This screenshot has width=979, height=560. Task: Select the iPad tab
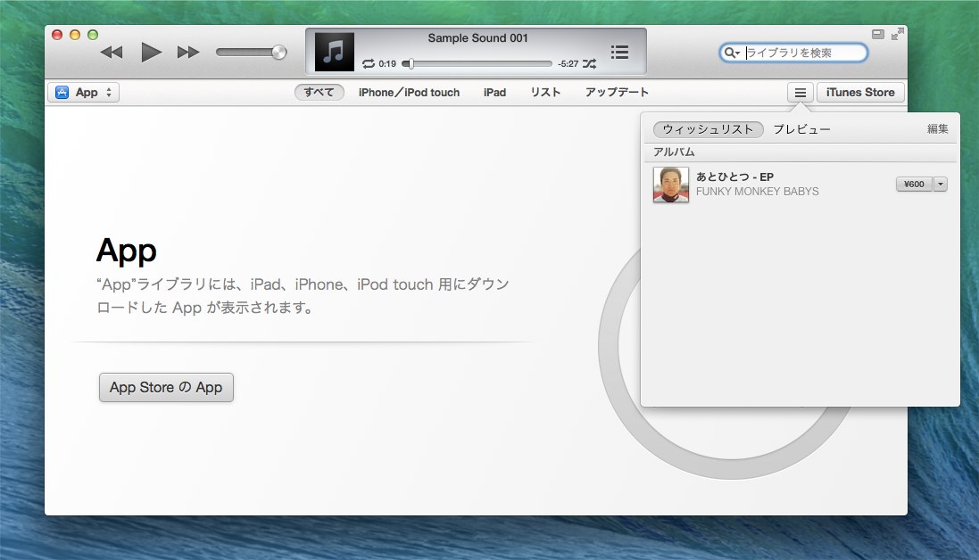494,93
